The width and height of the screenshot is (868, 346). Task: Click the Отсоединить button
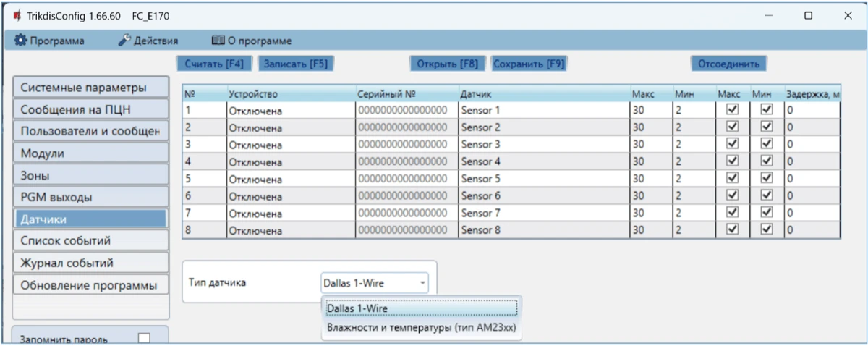click(x=728, y=64)
